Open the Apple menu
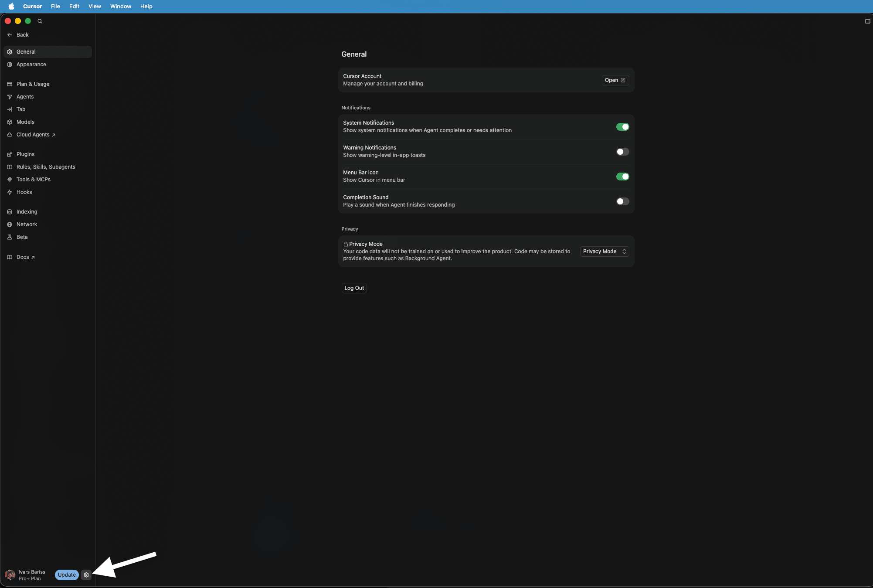Screen dimensions: 873x588 click(x=11, y=6)
